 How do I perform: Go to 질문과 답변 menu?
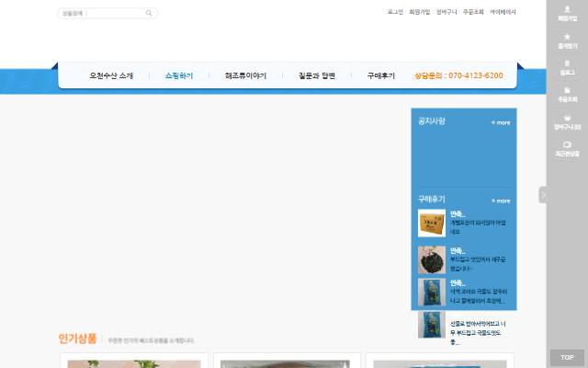tap(316, 75)
